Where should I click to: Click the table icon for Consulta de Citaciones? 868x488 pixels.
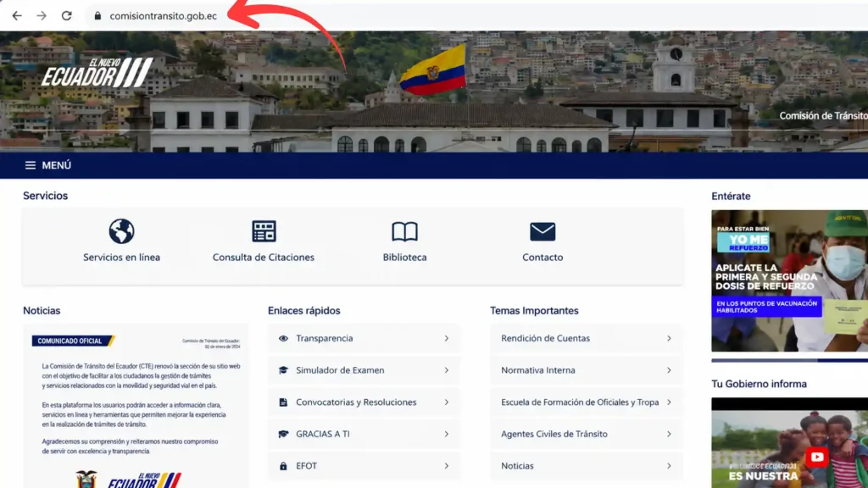point(264,231)
